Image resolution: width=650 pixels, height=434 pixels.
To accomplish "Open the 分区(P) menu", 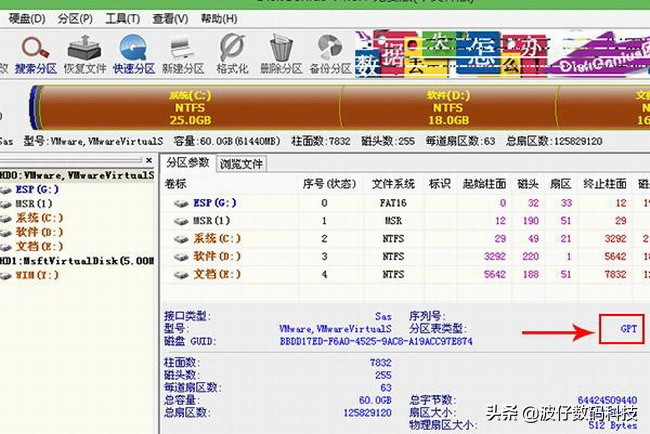I will click(75, 19).
